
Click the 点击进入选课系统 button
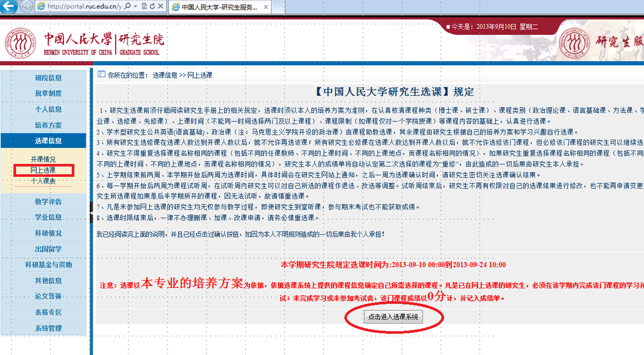point(393,317)
